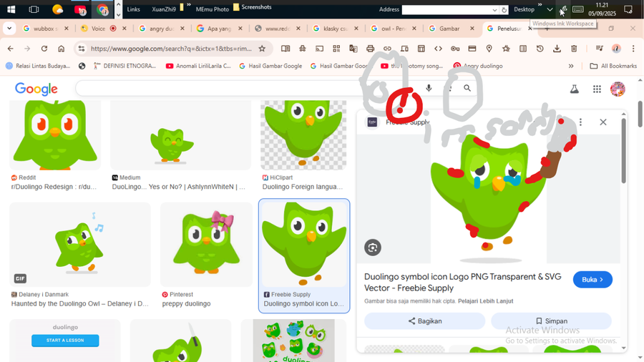Image resolution: width=644 pixels, height=362 pixels.
Task: Open Windows Start menu
Action: click(11, 9)
